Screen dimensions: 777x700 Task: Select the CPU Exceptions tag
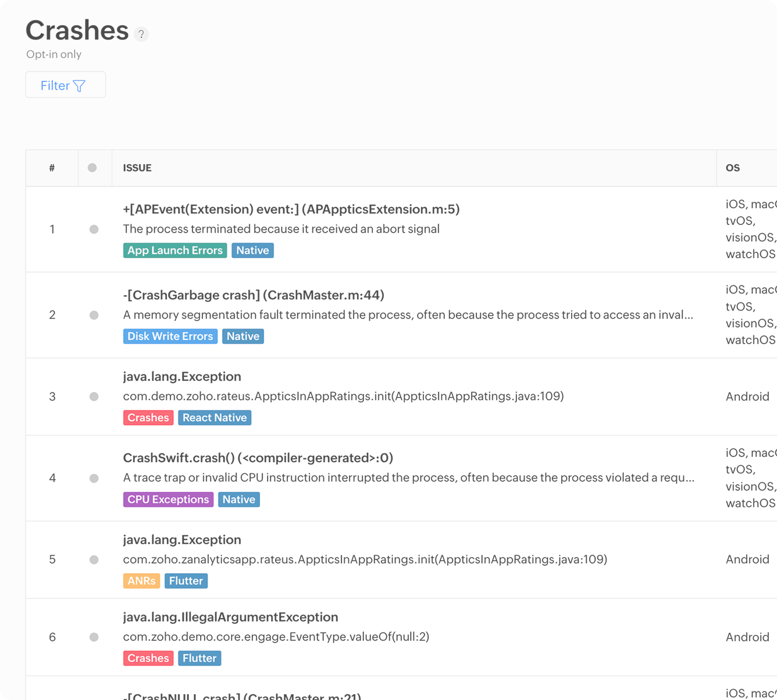pyautogui.click(x=168, y=499)
